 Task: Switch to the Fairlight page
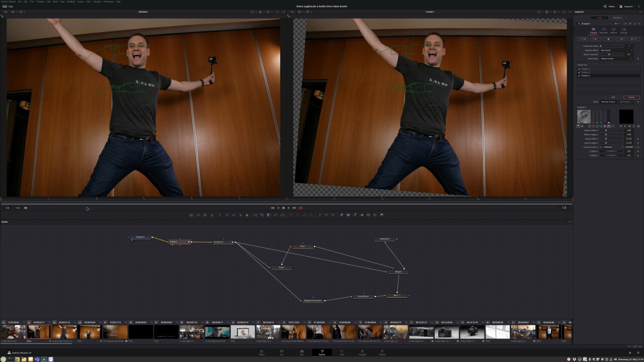362,353
